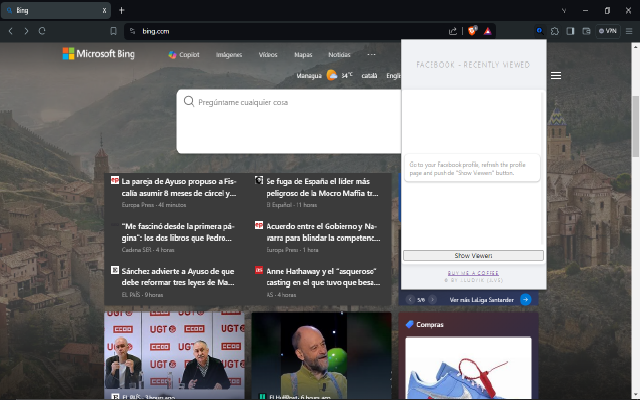Viewport: 640px width, 400px height.
Task: Go to the Imágenes tab
Action: click(x=229, y=55)
